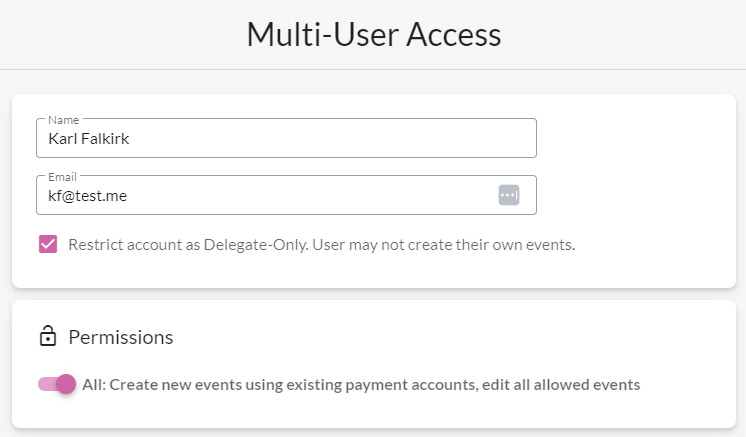The width and height of the screenshot is (746, 437).
Task: Click the pink knob of the permissions switch
Action: [x=66, y=384]
